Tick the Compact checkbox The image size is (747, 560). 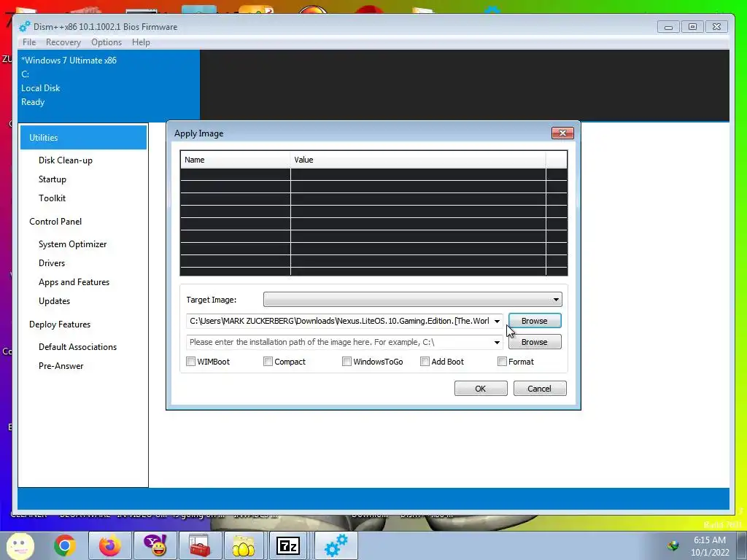click(268, 362)
